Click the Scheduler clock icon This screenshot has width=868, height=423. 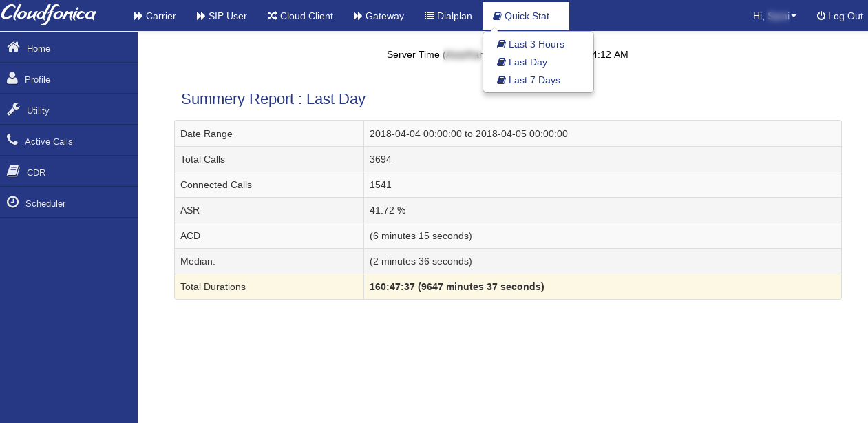tap(12, 202)
